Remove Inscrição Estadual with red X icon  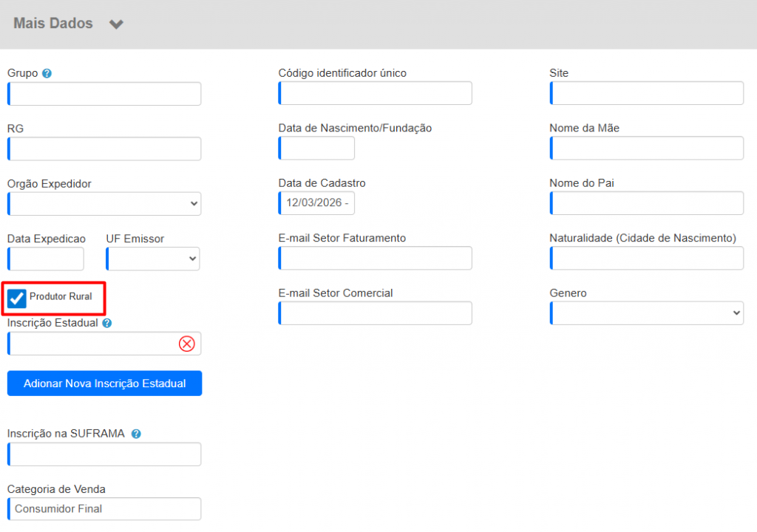[187, 344]
